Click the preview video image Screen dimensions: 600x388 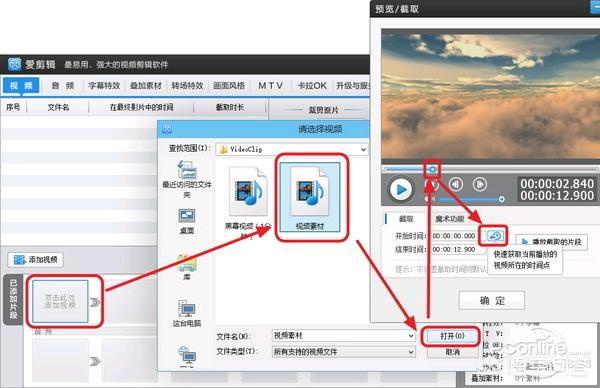tap(491, 96)
